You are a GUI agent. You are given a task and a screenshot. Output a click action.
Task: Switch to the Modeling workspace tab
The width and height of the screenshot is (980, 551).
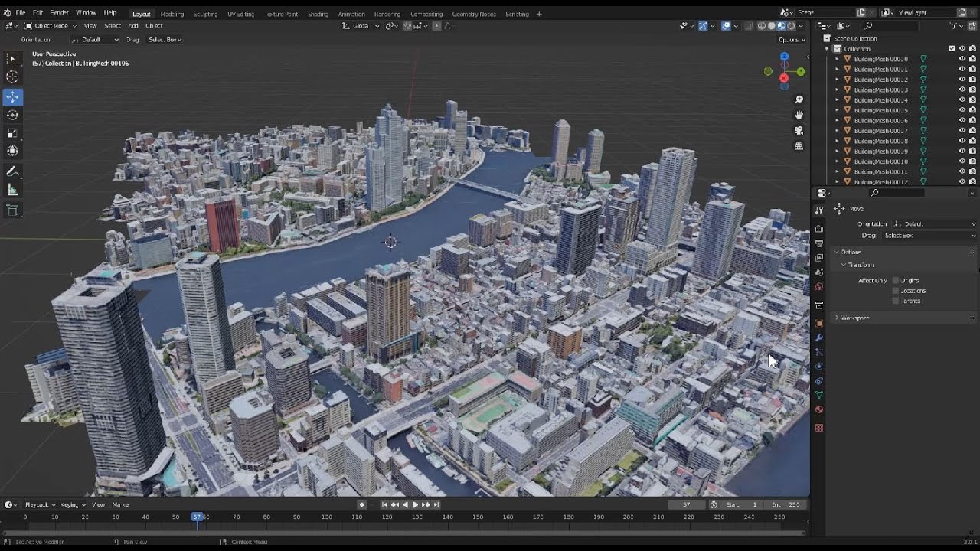pos(171,14)
